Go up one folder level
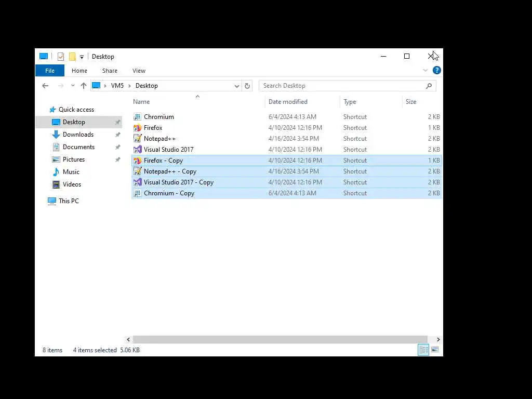Screen dimensions: 532x399 [x=84, y=86]
